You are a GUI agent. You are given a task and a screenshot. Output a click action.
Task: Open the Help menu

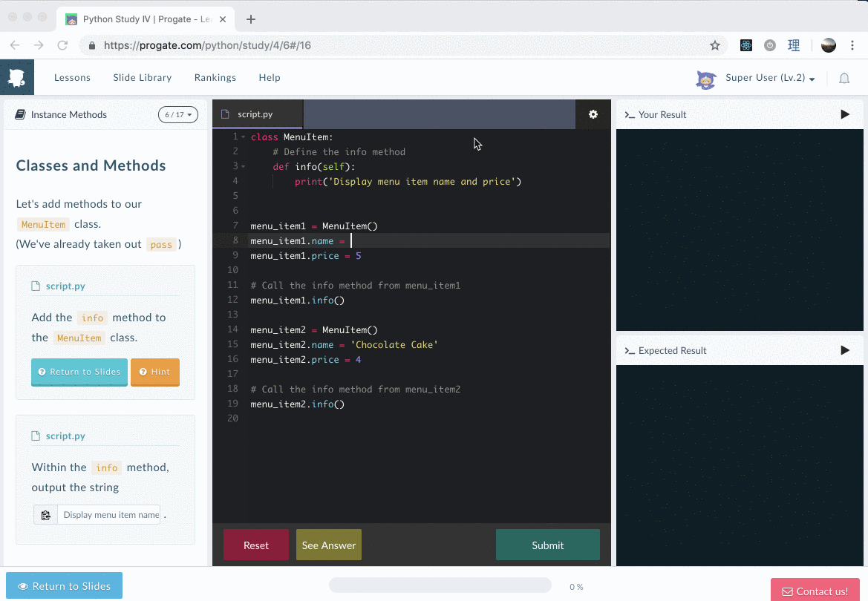(270, 77)
